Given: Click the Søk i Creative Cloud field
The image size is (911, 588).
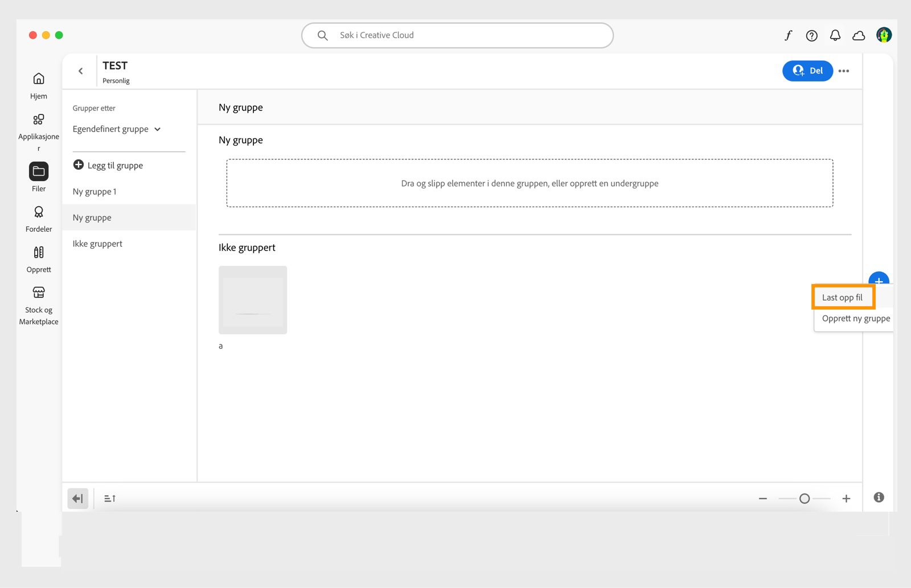Looking at the screenshot, I should point(457,35).
